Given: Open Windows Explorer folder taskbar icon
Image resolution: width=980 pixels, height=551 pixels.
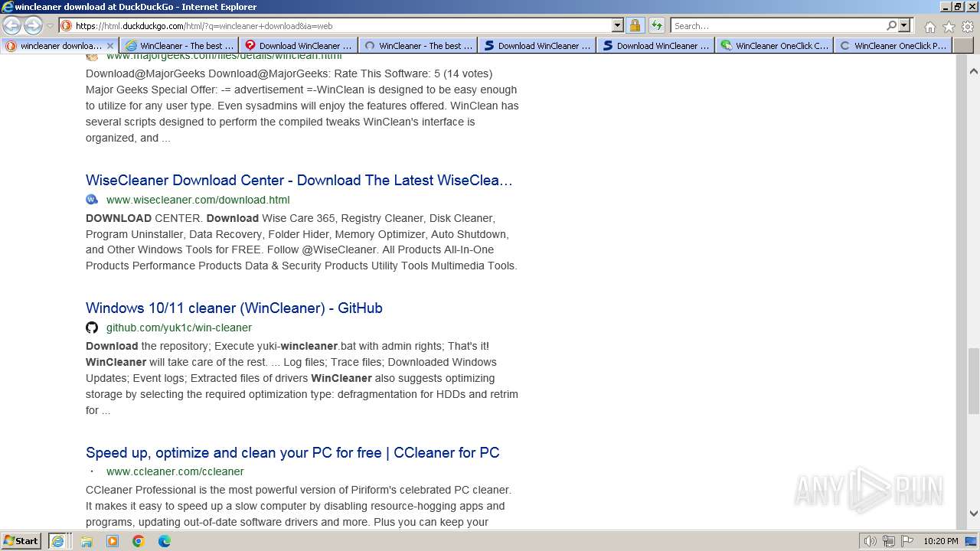Looking at the screenshot, I should pyautogui.click(x=87, y=541).
